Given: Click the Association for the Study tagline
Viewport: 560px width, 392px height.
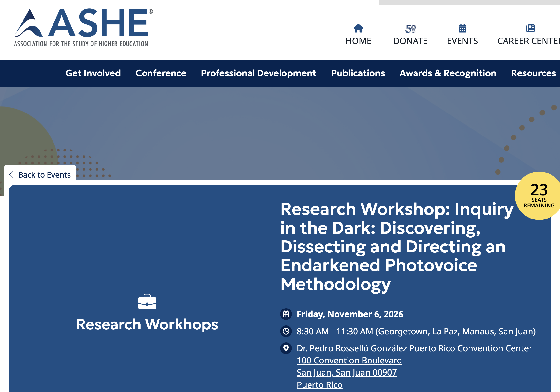Looking at the screenshot, I should click(81, 44).
